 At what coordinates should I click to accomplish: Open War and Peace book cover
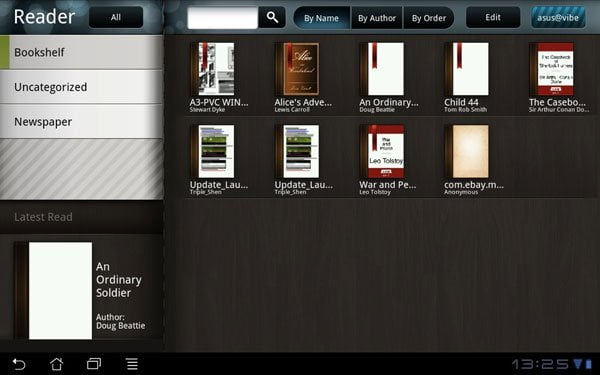[382, 152]
